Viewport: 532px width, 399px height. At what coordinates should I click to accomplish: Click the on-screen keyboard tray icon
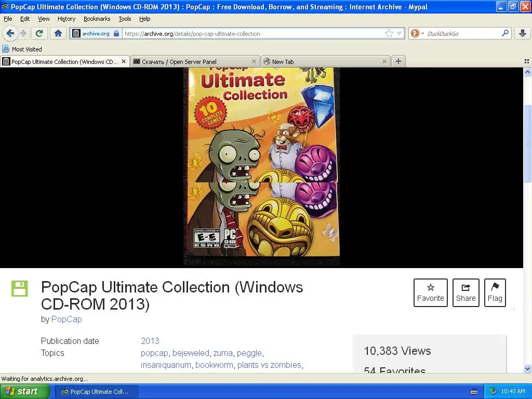(x=474, y=392)
